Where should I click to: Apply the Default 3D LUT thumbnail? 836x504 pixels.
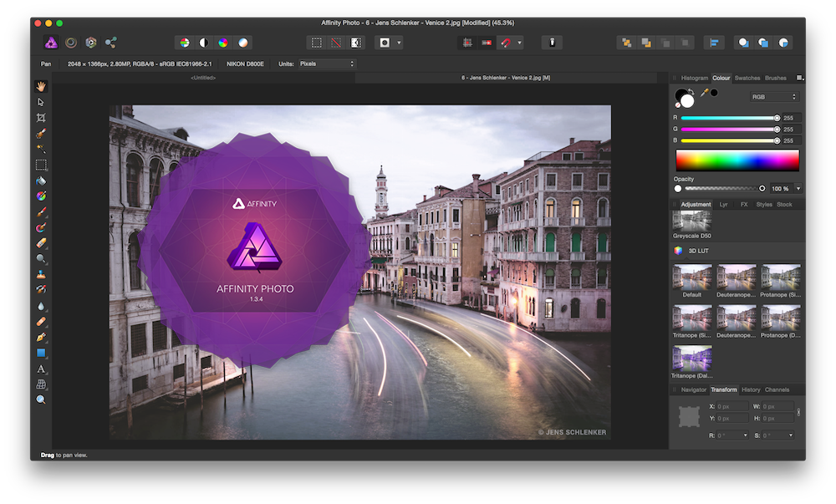point(692,277)
